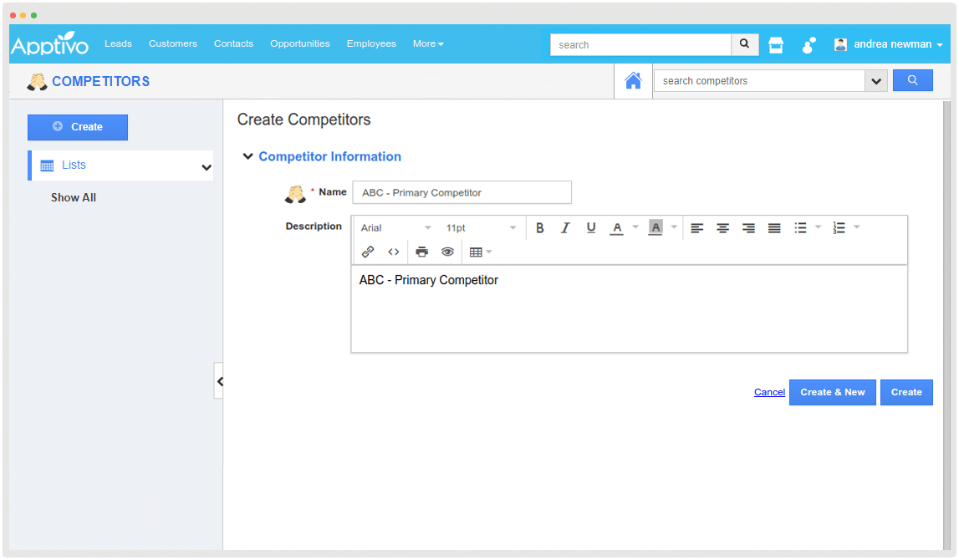Click the competitor Name input field
959x560 pixels.
tap(462, 192)
